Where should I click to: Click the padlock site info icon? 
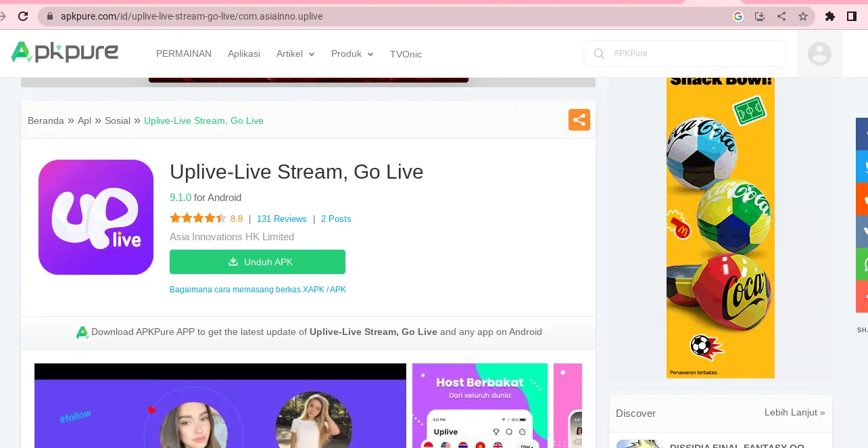pyautogui.click(x=49, y=16)
